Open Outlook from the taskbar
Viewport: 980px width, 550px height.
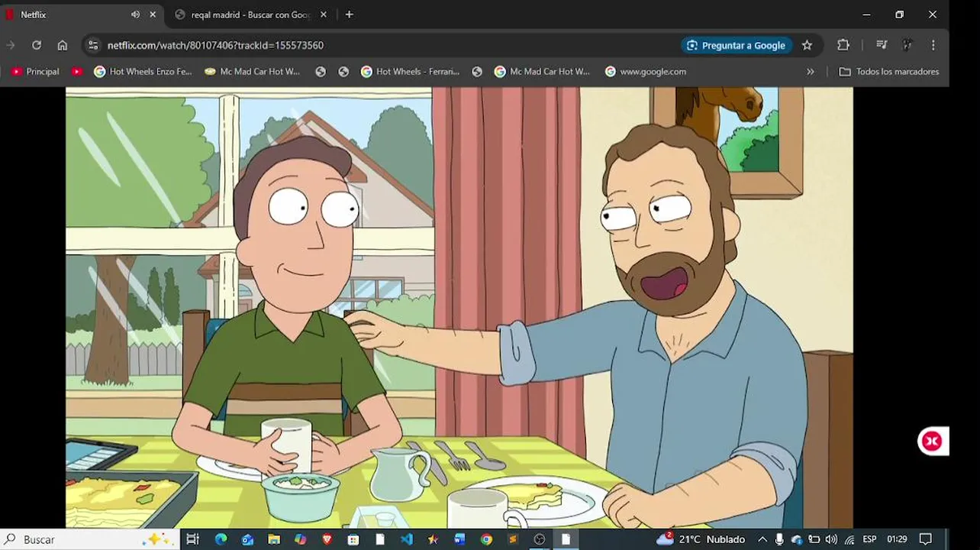(247, 539)
